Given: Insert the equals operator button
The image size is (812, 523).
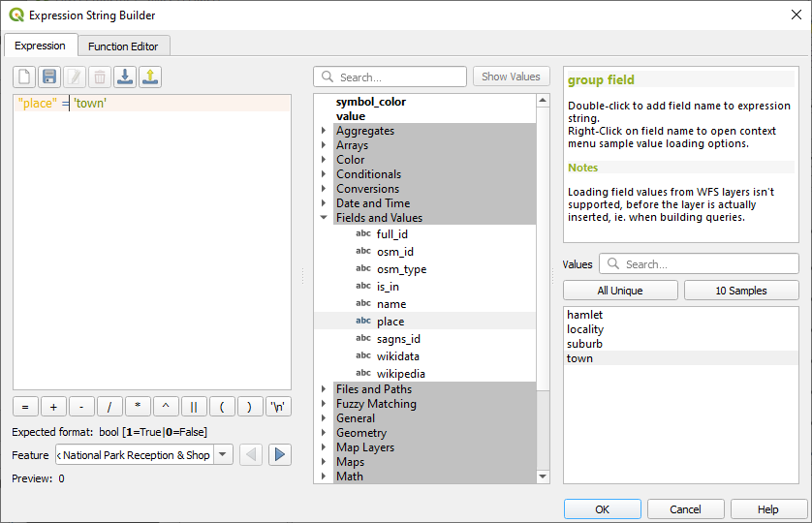Looking at the screenshot, I should click(x=25, y=407).
